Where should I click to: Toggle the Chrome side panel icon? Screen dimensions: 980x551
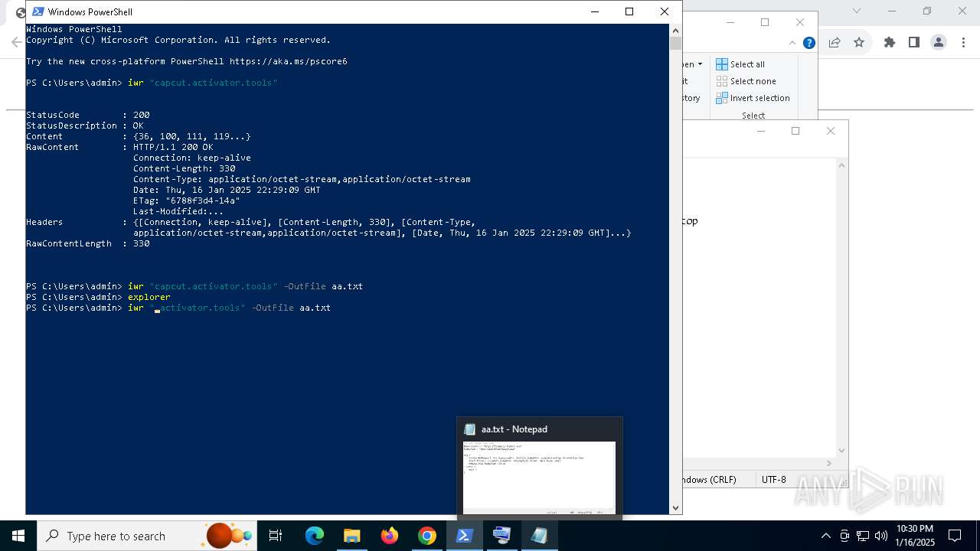[913, 43]
